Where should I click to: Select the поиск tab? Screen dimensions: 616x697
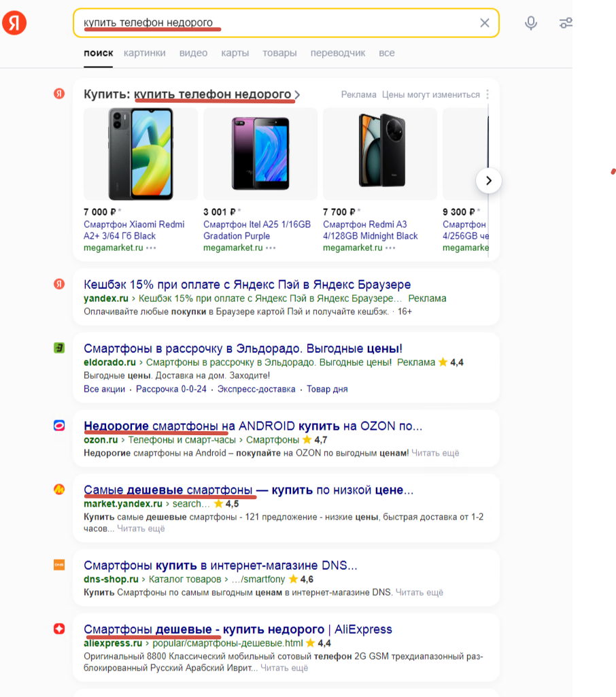pos(98,53)
